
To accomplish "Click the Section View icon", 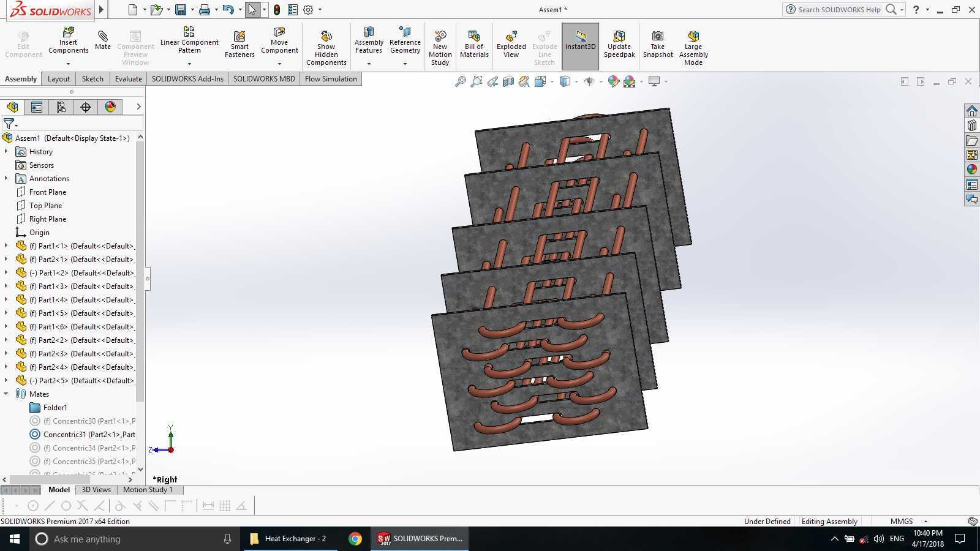I will [x=508, y=81].
